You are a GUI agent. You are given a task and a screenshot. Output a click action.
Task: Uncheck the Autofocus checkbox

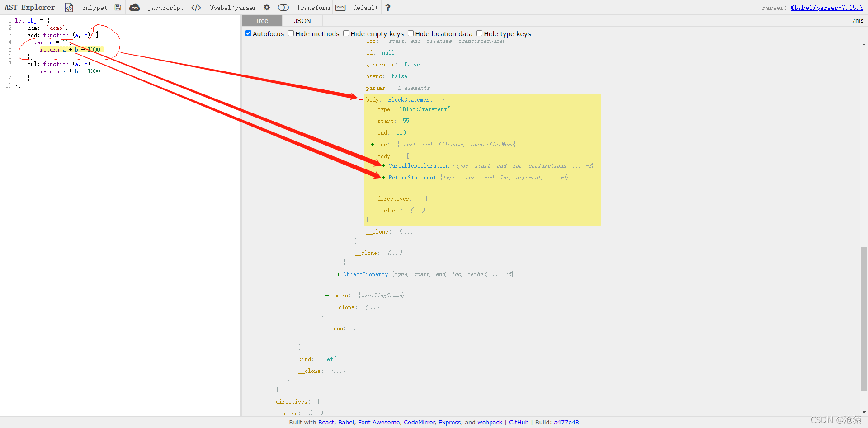[x=248, y=33]
